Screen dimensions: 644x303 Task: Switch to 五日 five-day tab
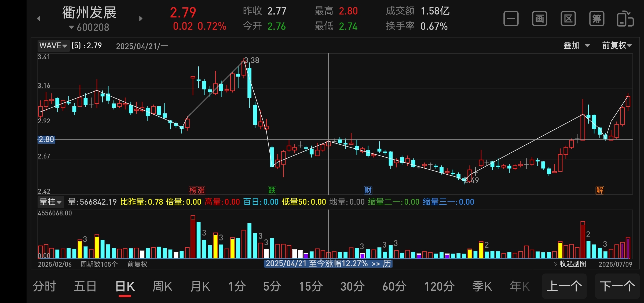[x=85, y=286]
